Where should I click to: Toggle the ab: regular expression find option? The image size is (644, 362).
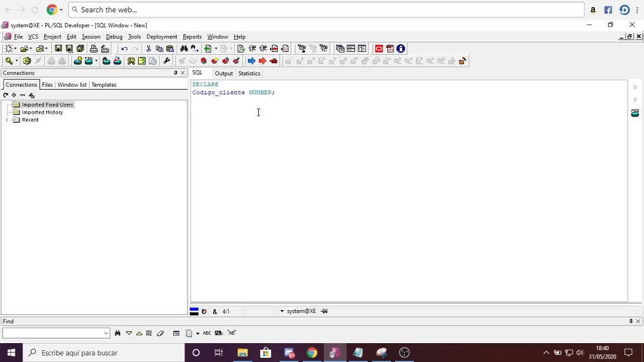tap(219, 333)
